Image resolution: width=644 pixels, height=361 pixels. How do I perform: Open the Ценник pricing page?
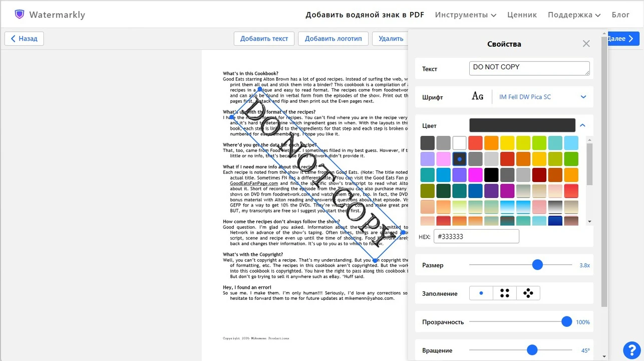[x=522, y=15]
